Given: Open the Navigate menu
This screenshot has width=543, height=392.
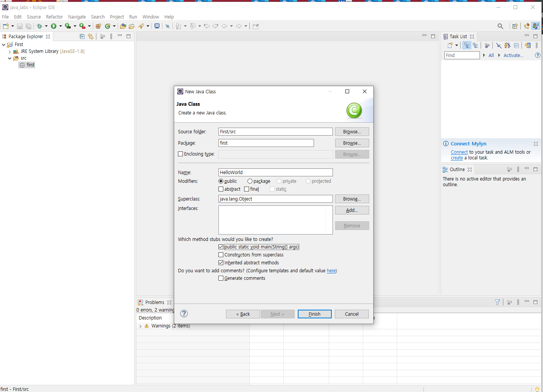Looking at the screenshot, I should [77, 17].
